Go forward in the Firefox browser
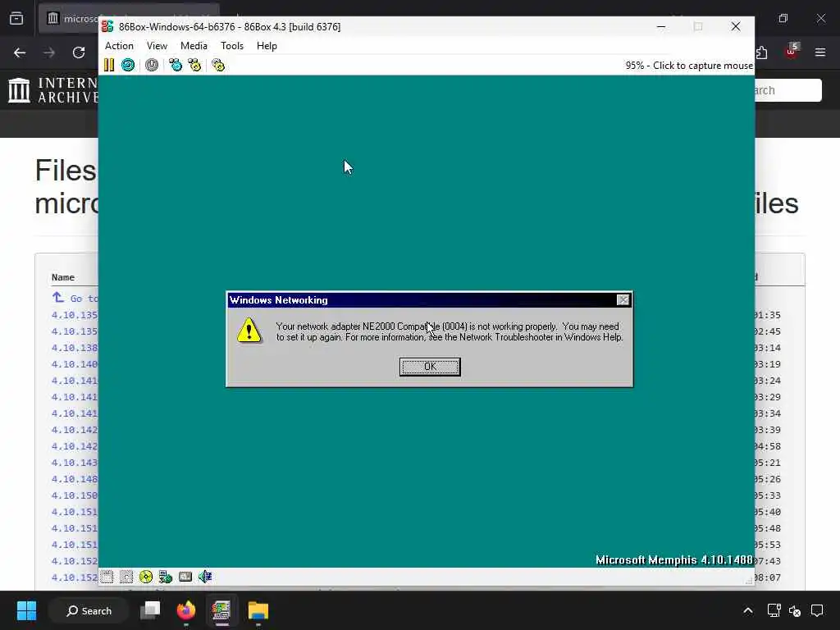 [x=49, y=52]
